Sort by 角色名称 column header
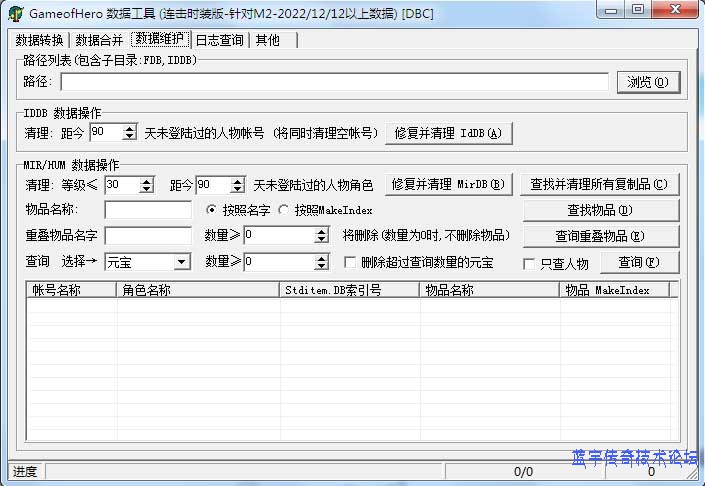The height and width of the screenshot is (486, 705). (198, 290)
